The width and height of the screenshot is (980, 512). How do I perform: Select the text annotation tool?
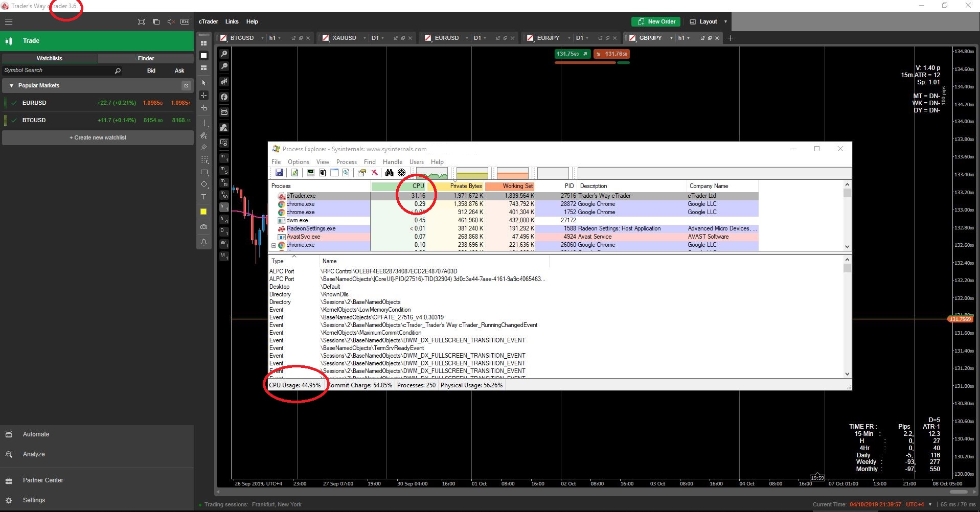[x=203, y=197]
